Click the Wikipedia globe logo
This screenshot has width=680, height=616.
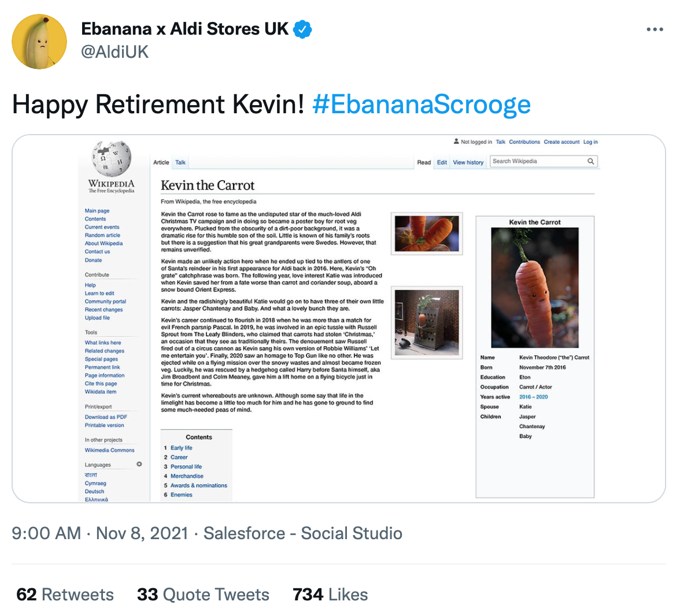click(112, 159)
